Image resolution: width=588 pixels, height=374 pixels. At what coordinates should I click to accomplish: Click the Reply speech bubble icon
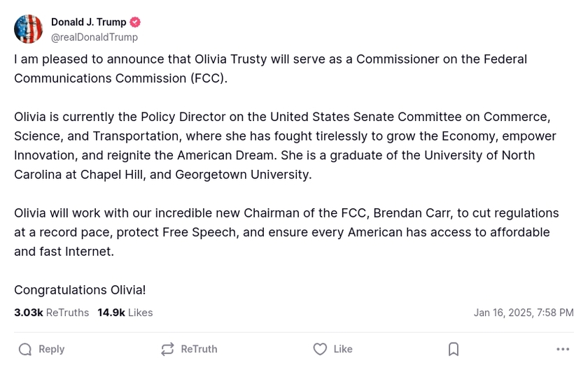[x=25, y=350]
